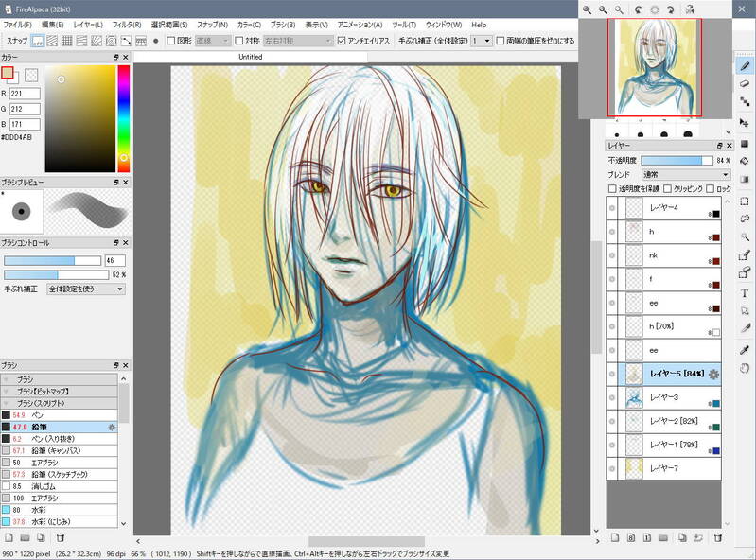
Task: Select the Eraser tool in right toolbar
Action: tap(745, 83)
